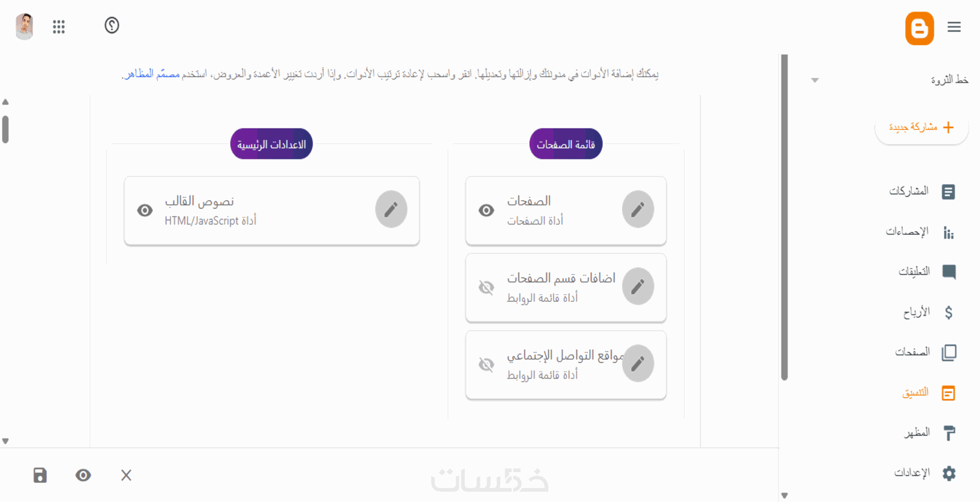The width and height of the screenshot is (980, 502).
Task: Edit the الصفحات pages gadget
Action: pyautogui.click(x=638, y=209)
